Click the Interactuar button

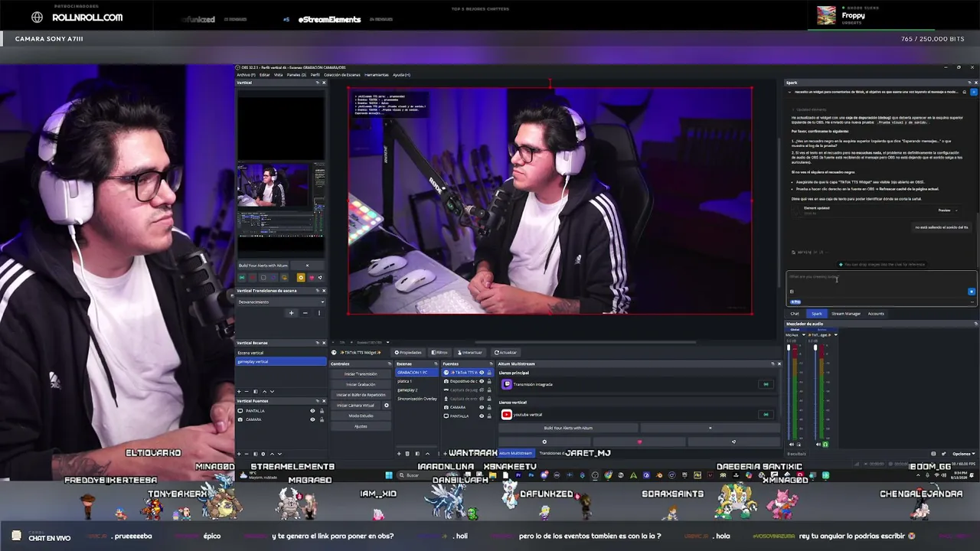tap(470, 353)
